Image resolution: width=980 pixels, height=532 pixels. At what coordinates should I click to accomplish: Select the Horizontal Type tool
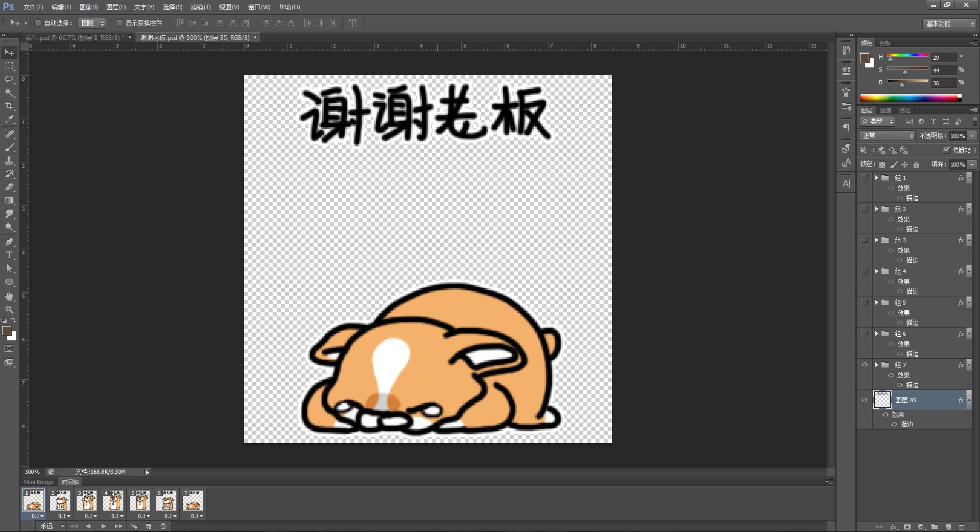coord(9,255)
